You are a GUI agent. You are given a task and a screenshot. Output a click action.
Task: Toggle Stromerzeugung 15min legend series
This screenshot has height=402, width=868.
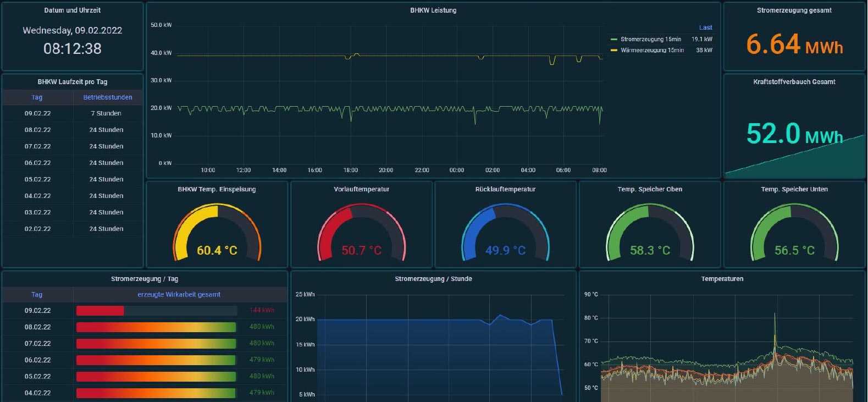(651, 39)
